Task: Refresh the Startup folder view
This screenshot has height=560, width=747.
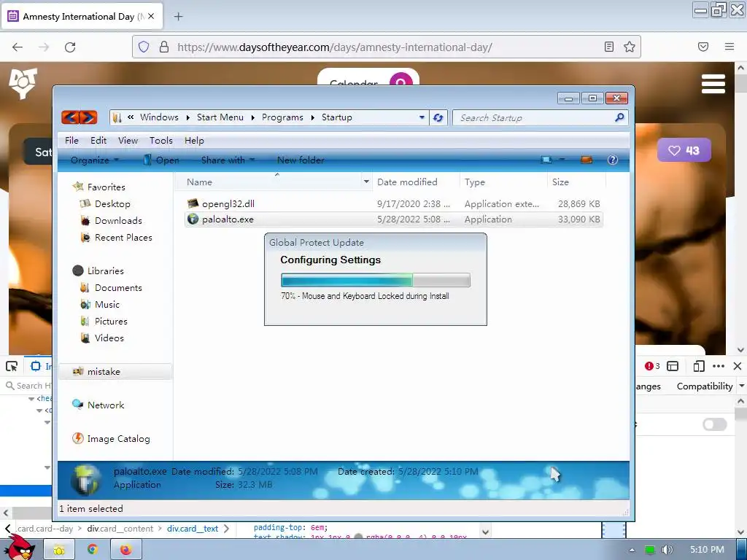Action: click(438, 117)
